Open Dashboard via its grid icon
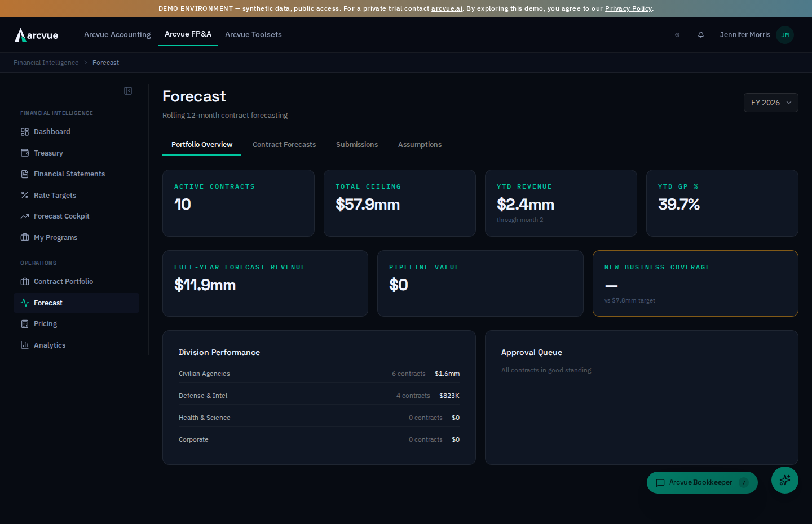 tap(25, 132)
